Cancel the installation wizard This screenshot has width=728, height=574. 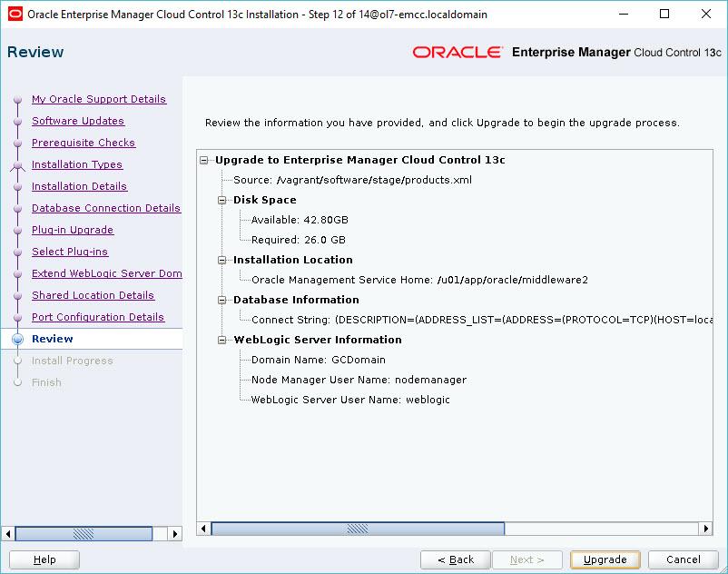click(683, 559)
